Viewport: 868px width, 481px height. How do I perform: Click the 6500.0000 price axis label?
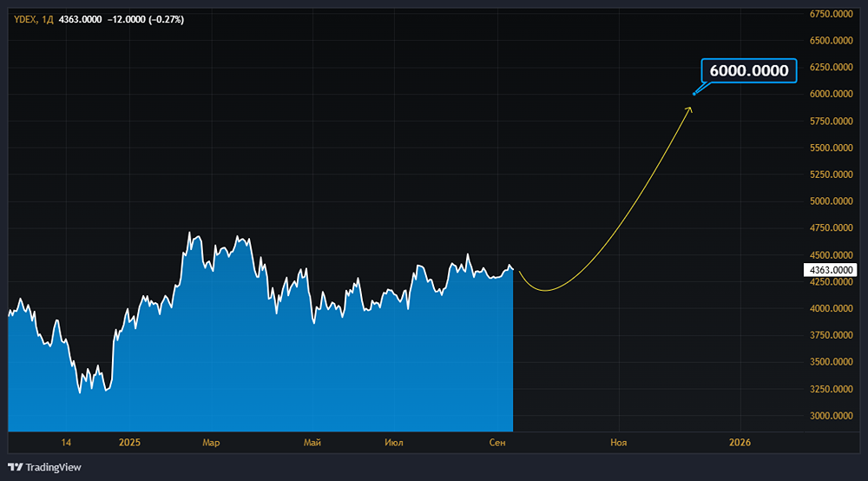pos(831,41)
